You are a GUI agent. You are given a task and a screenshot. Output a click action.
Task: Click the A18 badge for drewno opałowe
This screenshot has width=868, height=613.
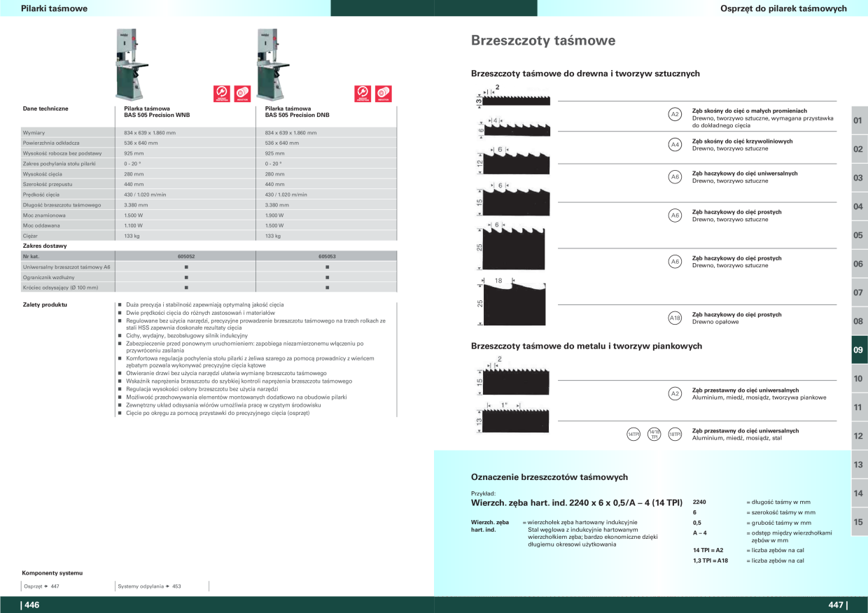pyautogui.click(x=675, y=318)
